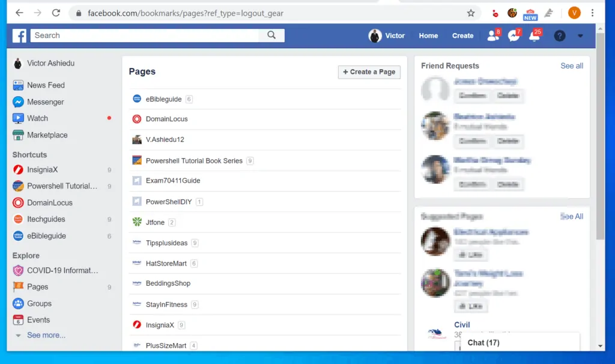Click the Events calendar icon
The width and height of the screenshot is (615, 364).
pos(18,320)
